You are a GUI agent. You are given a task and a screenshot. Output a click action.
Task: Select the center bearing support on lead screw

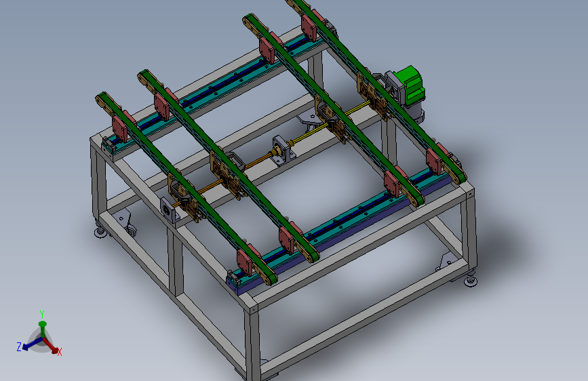click(x=282, y=150)
